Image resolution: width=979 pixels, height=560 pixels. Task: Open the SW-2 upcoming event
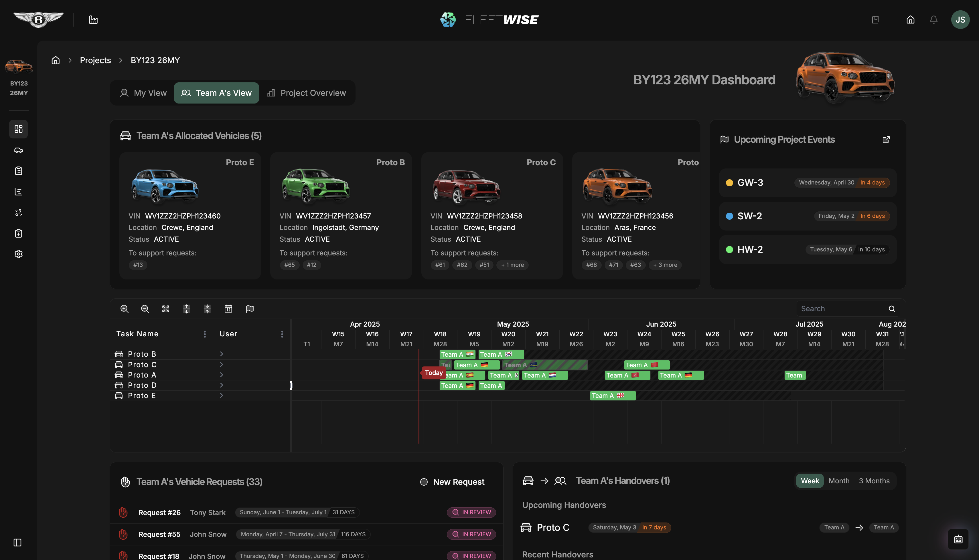(x=807, y=216)
